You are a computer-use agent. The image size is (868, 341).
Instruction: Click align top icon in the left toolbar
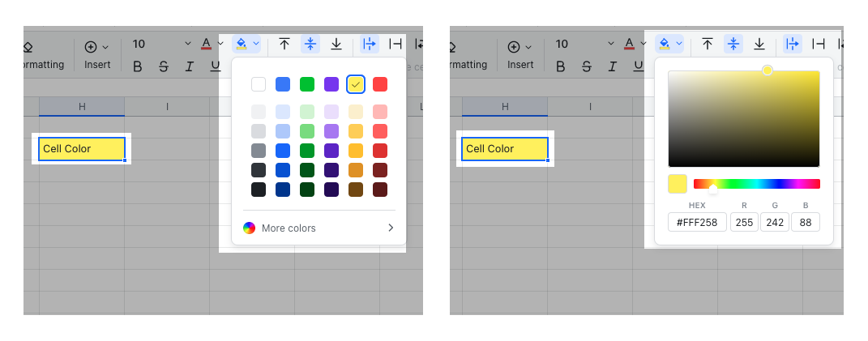(x=284, y=44)
